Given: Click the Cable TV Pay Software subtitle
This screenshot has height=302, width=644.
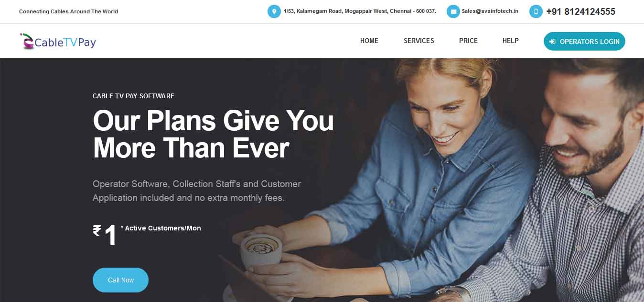Looking at the screenshot, I should tap(133, 96).
